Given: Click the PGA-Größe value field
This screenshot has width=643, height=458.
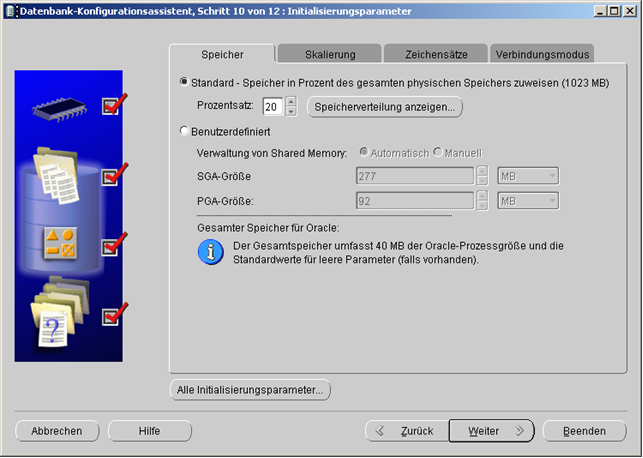Looking at the screenshot, I should [415, 201].
